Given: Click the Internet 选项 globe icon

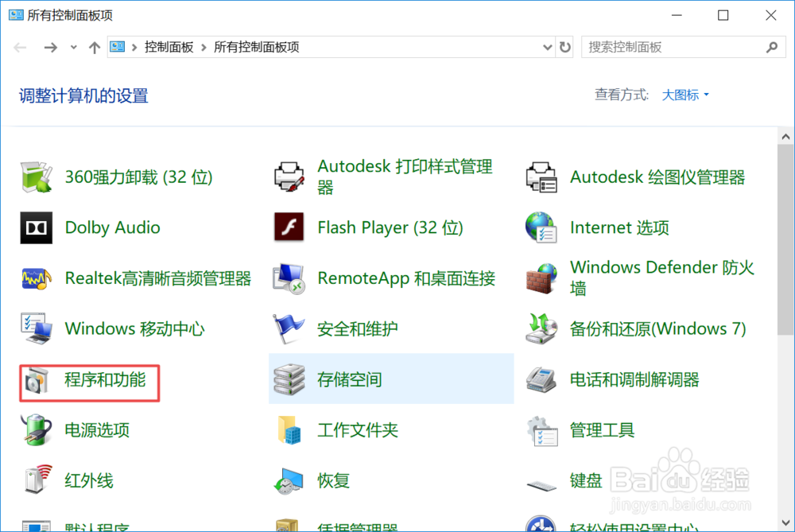Looking at the screenshot, I should click(541, 227).
